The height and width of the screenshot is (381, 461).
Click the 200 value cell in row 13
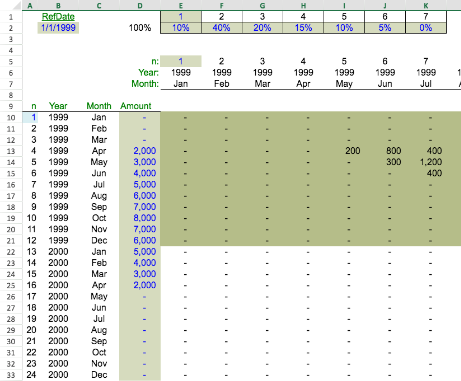coord(353,151)
